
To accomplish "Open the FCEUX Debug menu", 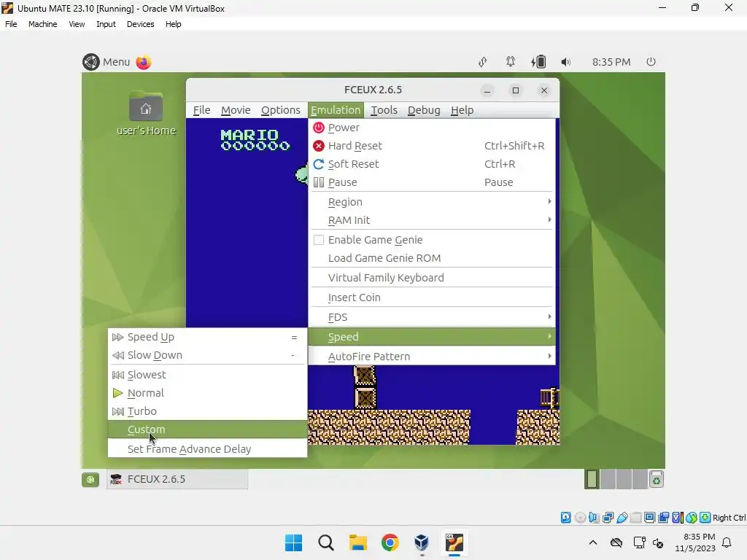I will [424, 110].
